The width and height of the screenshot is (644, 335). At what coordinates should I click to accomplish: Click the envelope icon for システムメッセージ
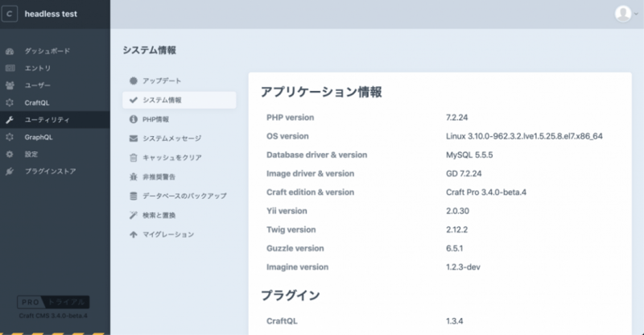pyautogui.click(x=134, y=139)
